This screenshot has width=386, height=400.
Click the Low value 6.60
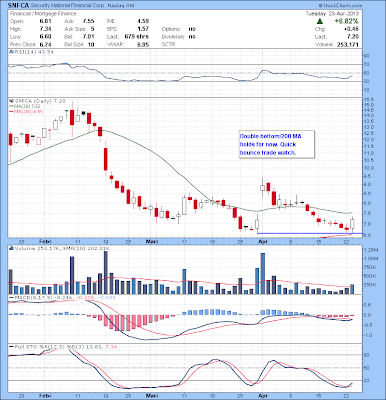point(45,37)
